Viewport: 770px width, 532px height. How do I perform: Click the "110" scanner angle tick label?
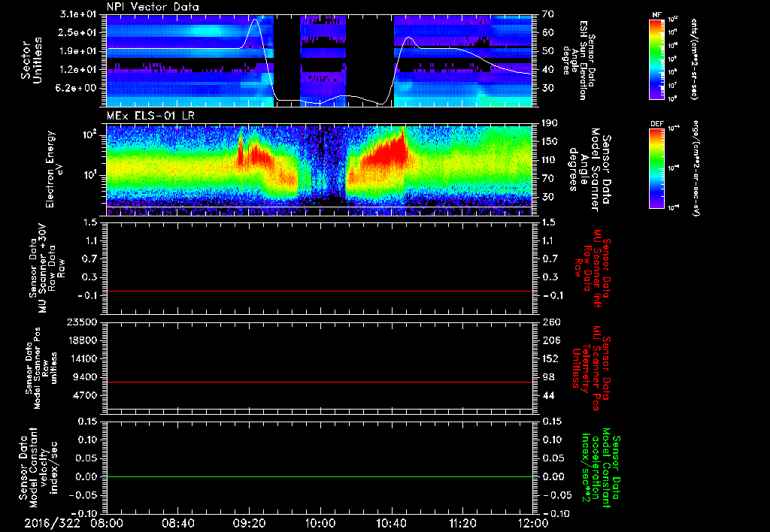tap(550, 160)
